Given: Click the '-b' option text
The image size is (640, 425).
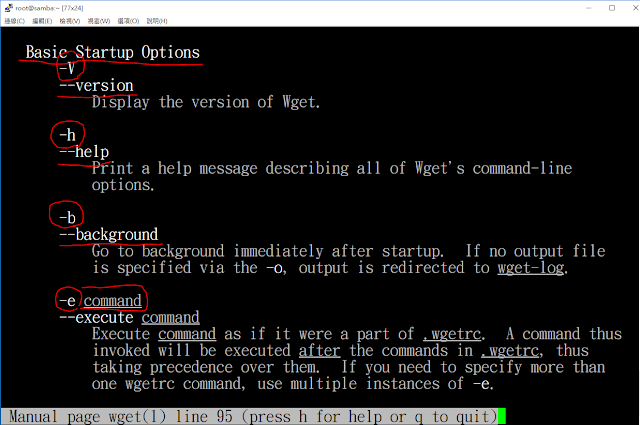Looking at the screenshot, I should click(x=67, y=218).
